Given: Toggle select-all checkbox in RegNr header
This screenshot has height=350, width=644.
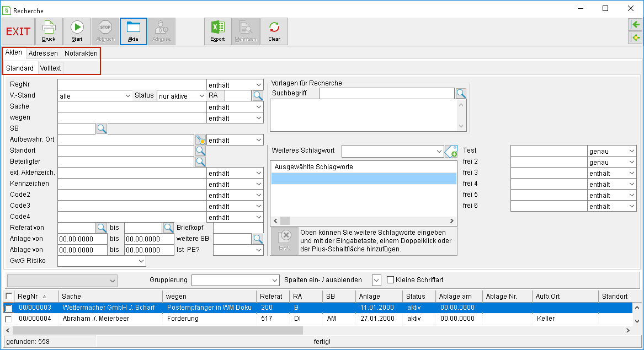Looking at the screenshot, I should [x=9, y=296].
